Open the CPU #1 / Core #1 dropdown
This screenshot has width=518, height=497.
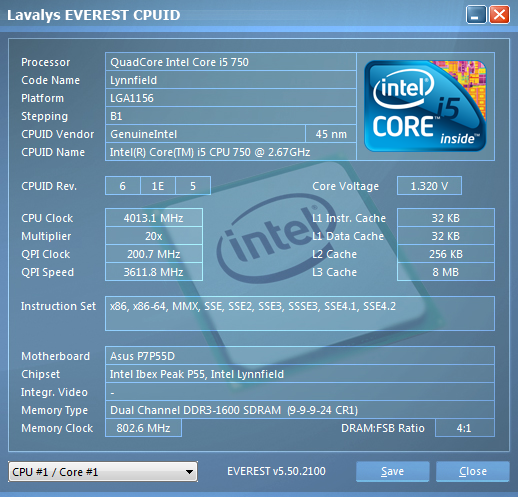[103, 472]
